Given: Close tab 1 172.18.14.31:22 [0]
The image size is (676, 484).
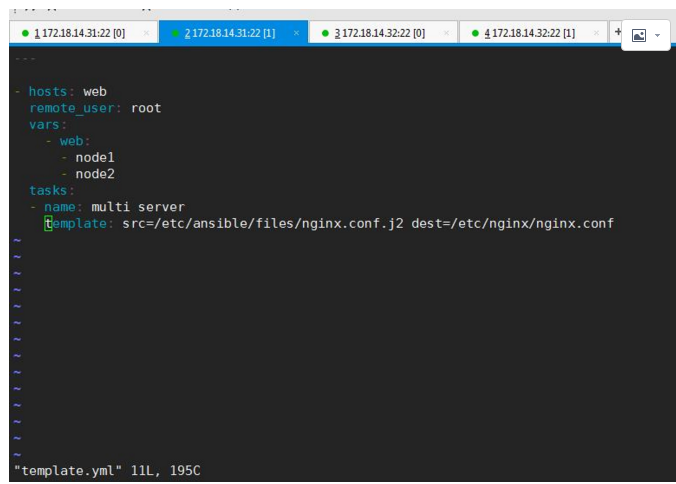Looking at the screenshot, I should 147,33.
